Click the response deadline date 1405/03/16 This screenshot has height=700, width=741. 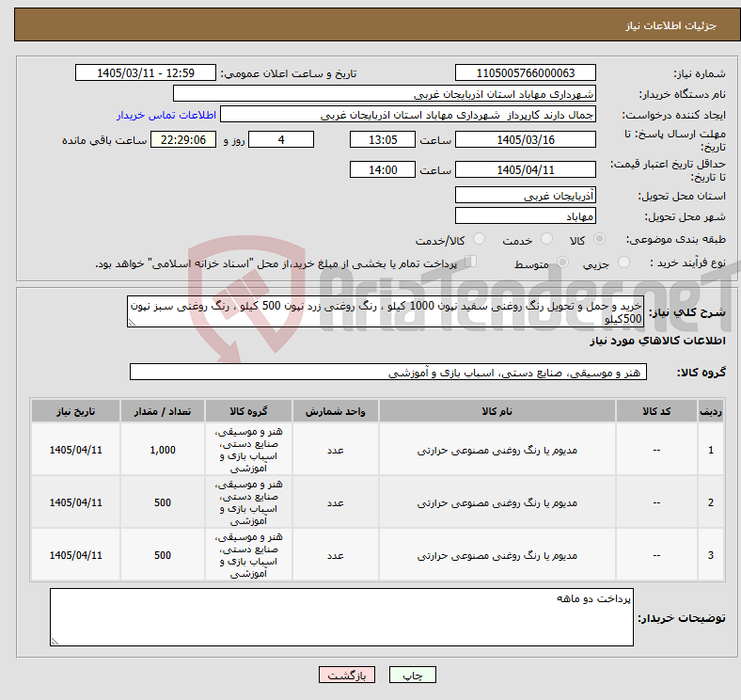[x=525, y=139]
